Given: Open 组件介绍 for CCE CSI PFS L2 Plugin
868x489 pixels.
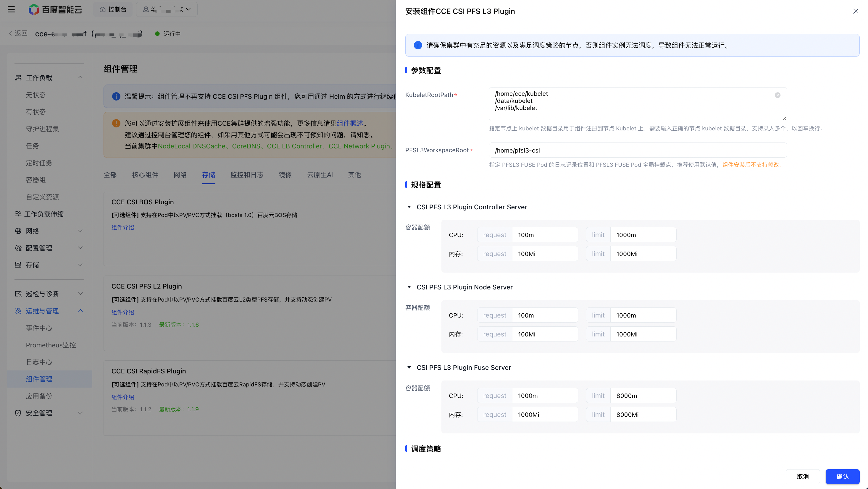Looking at the screenshot, I should 123,312.
